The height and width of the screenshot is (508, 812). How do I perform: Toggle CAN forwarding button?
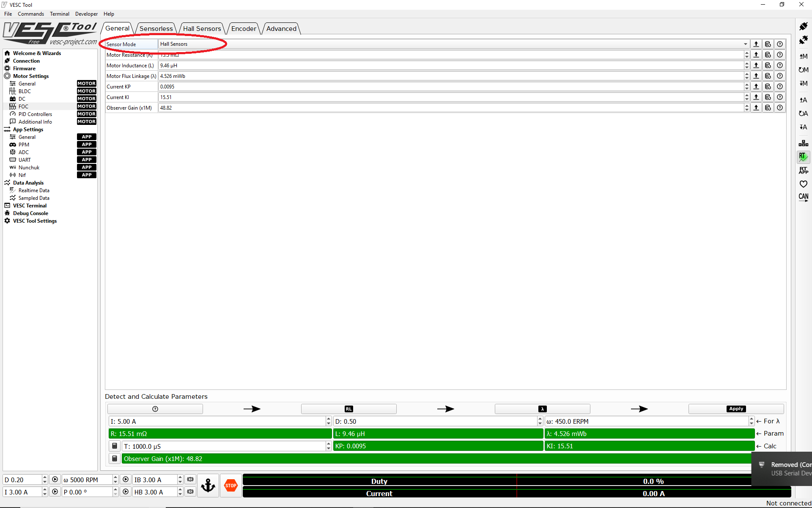pyautogui.click(x=803, y=197)
